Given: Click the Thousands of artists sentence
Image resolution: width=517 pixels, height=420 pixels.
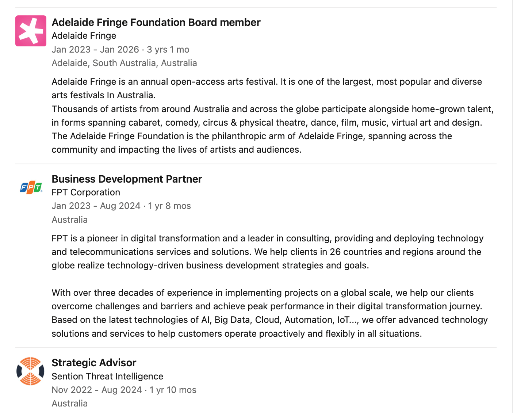Looking at the screenshot, I should (273, 116).
